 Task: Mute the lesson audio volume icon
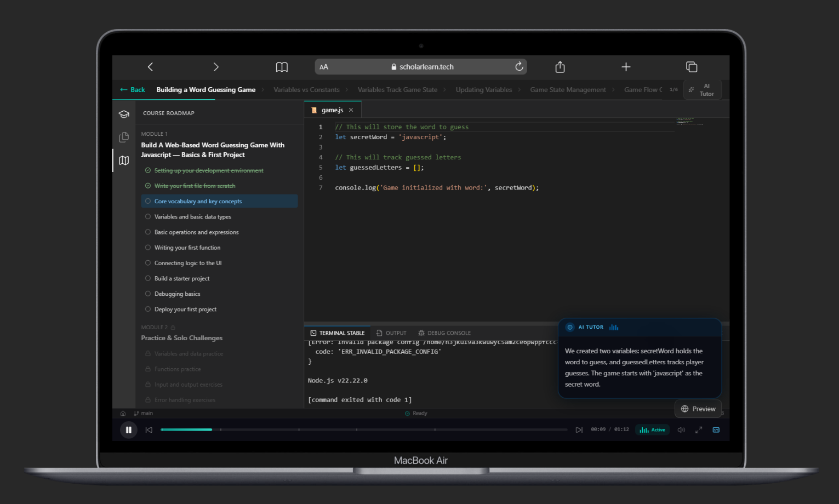[681, 430]
